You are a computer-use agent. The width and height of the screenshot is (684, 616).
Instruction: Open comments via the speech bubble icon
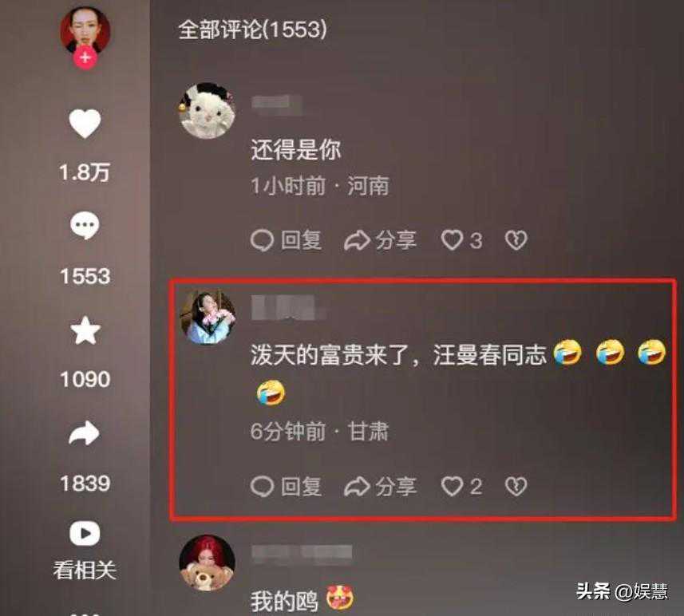coord(85,226)
